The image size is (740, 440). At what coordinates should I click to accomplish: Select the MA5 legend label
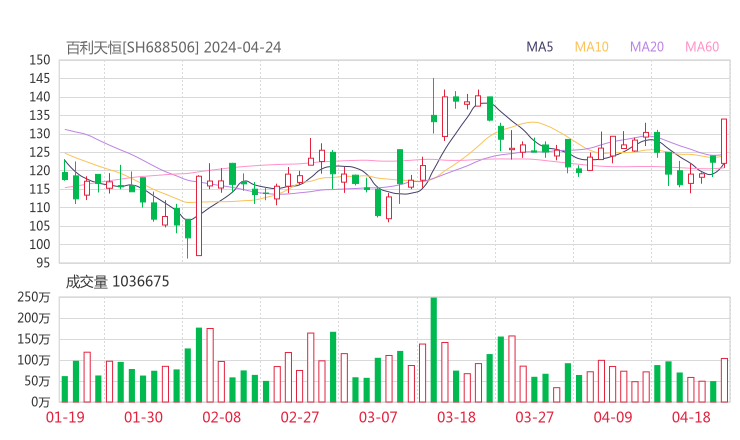(539, 47)
